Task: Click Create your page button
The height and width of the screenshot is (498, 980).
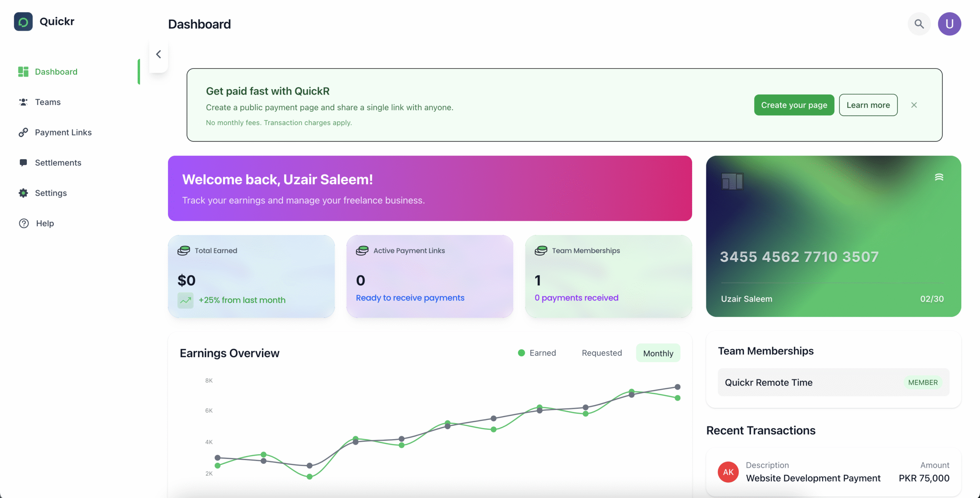Action: pos(794,105)
